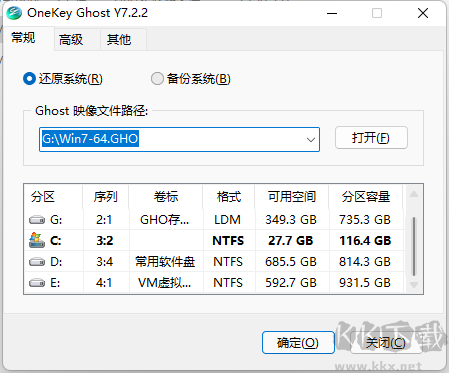This screenshot has height=373, width=449.
Task: Close the OneKey Ghost window
Action: pyautogui.click(x=423, y=13)
